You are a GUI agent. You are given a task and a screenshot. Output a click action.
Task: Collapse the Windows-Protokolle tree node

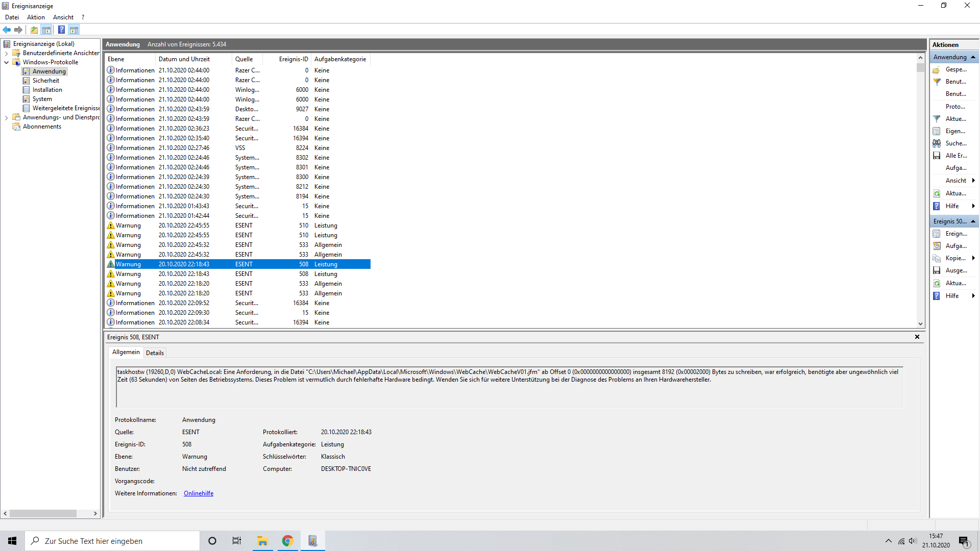[6, 62]
